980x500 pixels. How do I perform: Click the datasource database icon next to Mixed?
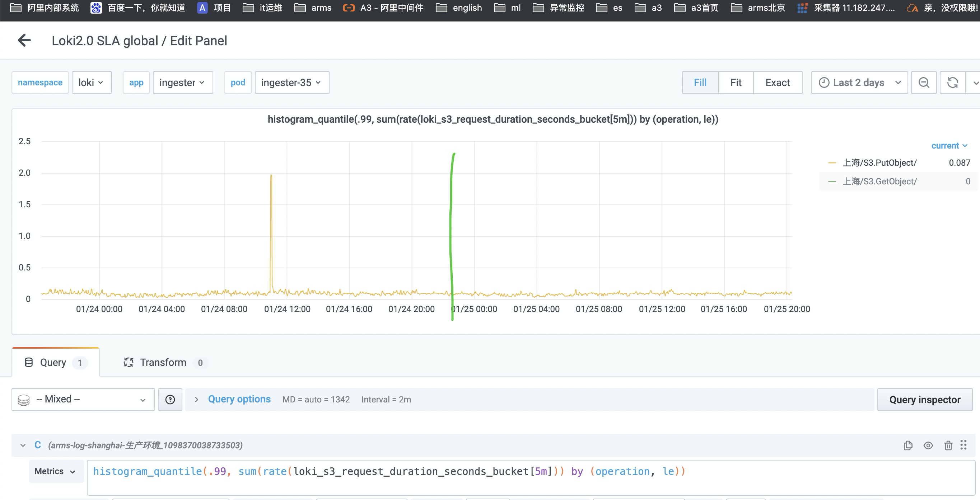(24, 399)
